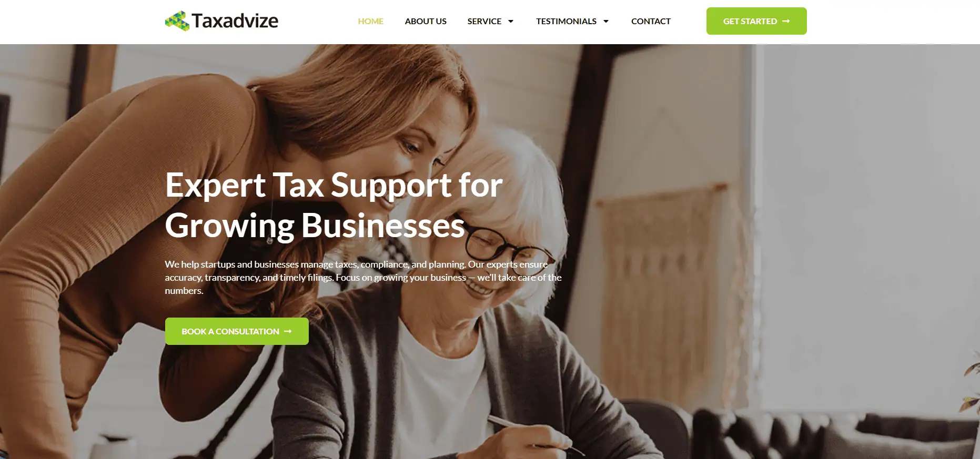Click the hero description paragraph text

click(363, 277)
